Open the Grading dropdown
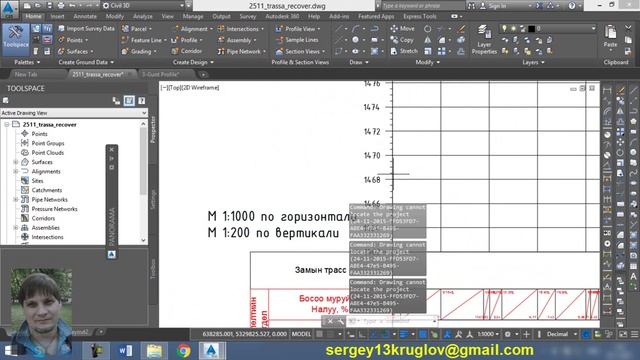Screen dimensions: 640x360 (139, 51)
